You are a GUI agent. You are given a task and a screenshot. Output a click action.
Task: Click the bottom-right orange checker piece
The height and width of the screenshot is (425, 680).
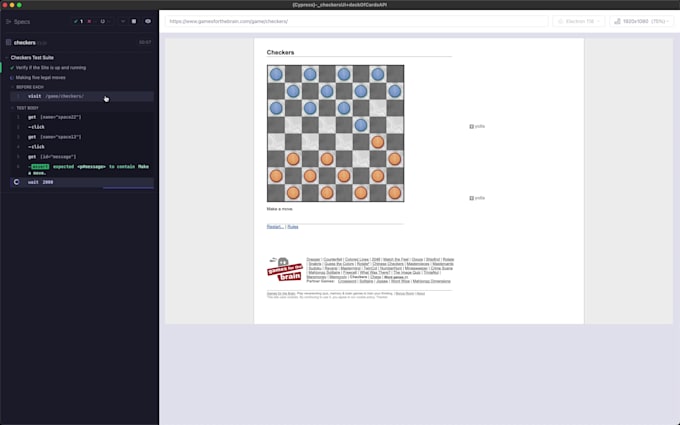tap(395, 193)
